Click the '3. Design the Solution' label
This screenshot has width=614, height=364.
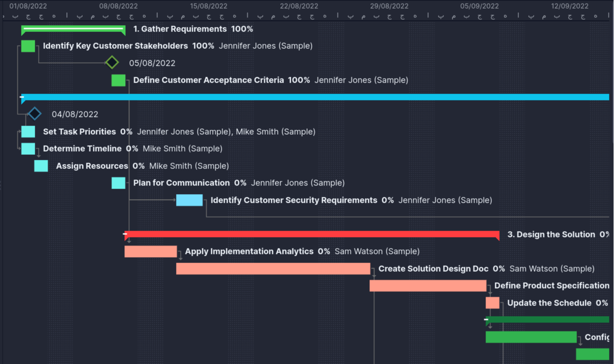[551, 234]
